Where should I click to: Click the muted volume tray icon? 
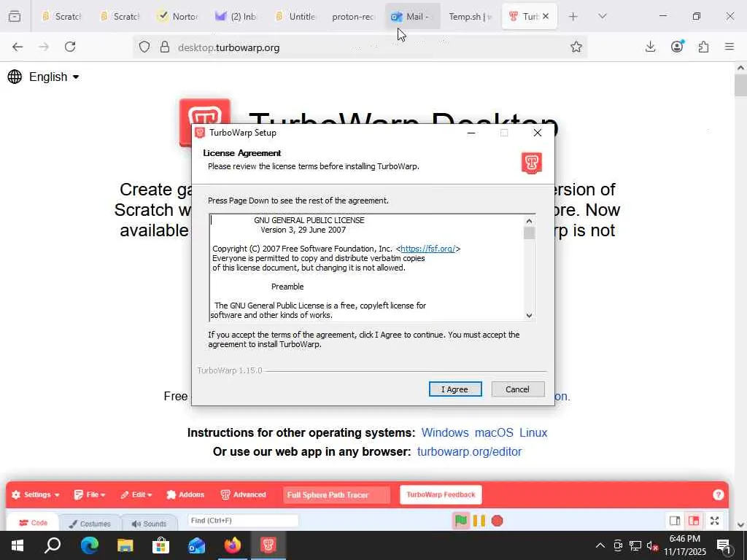pos(652,545)
